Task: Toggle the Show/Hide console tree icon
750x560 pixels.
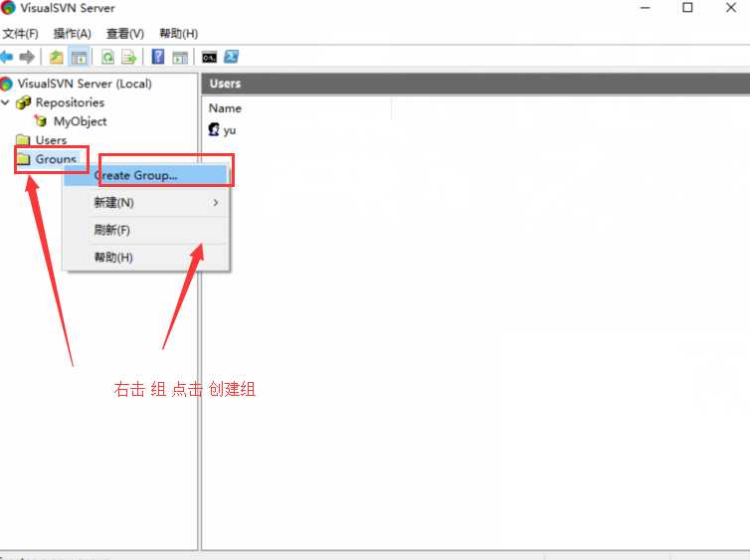Action: (79, 57)
